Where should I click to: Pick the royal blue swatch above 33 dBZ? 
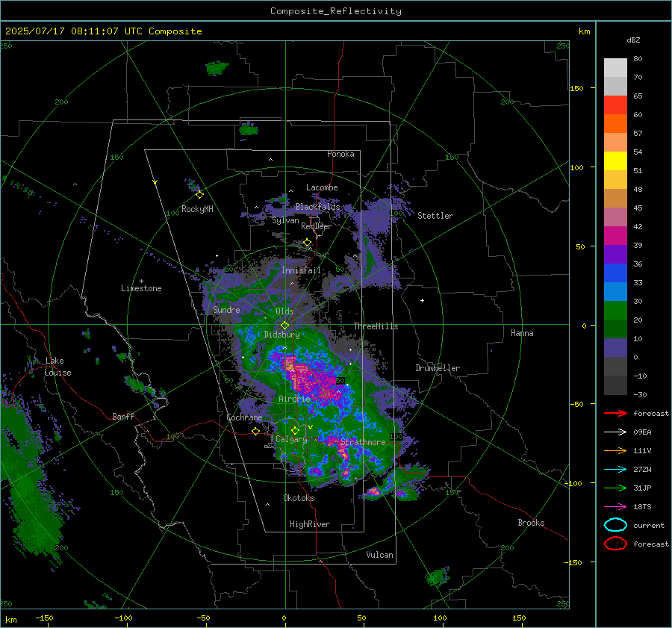615,273
